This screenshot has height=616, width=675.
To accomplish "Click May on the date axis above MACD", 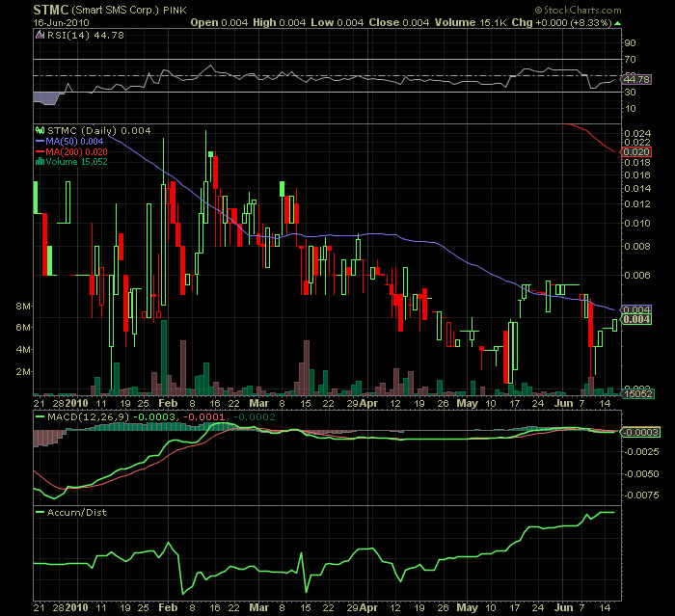I will 467,403.
